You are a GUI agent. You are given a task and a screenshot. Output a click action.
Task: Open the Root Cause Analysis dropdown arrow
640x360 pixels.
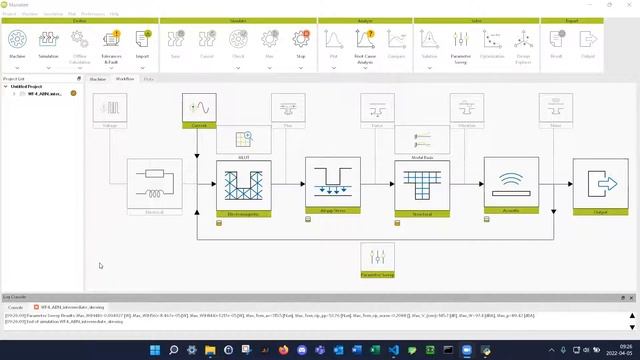tap(365, 68)
